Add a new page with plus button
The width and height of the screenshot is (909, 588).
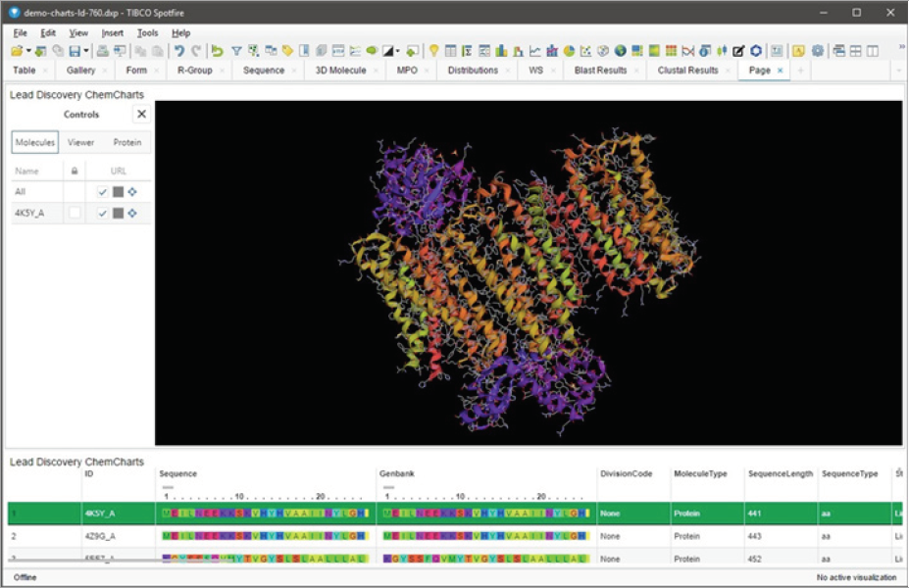coord(800,71)
